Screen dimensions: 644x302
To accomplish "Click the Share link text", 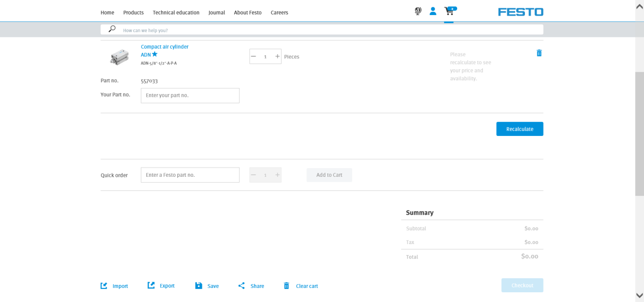I will [257, 286].
